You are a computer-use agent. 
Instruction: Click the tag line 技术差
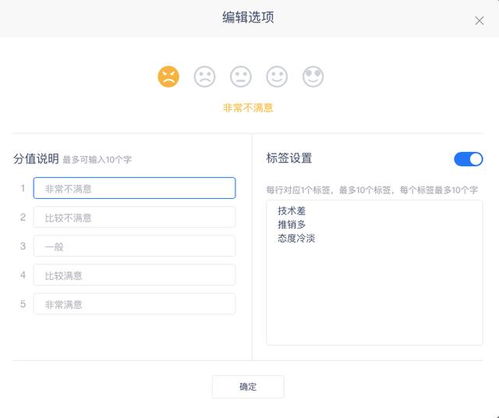tap(292, 211)
